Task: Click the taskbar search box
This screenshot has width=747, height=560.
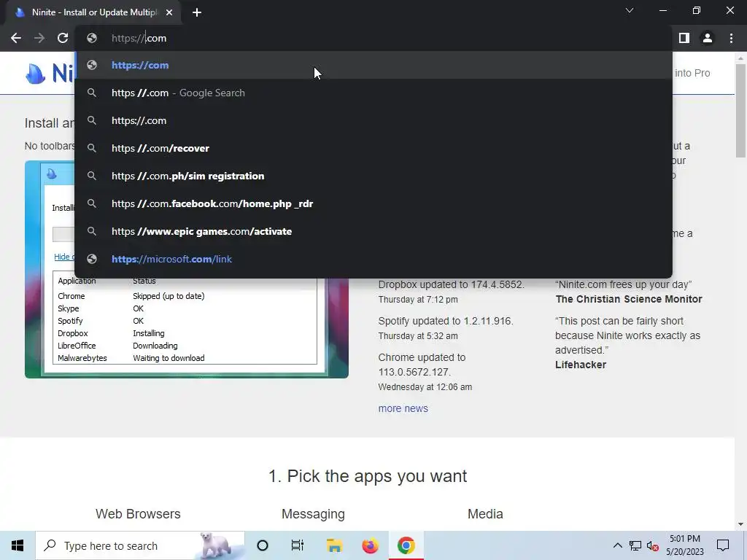Action: coord(140,545)
